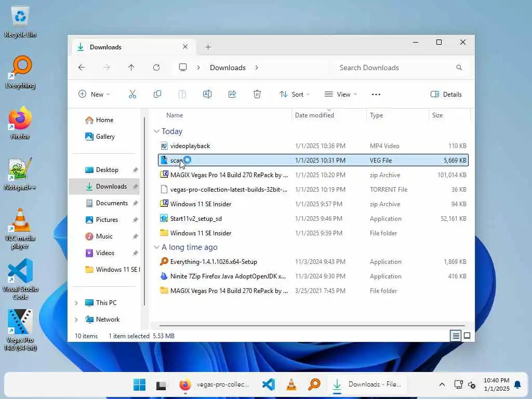Collapse the A long time ago group
532x399 pixels.
pos(156,247)
